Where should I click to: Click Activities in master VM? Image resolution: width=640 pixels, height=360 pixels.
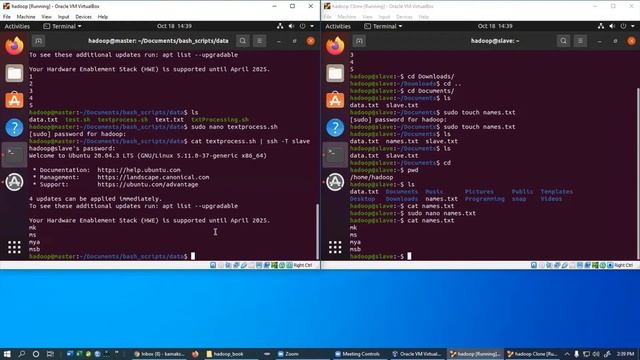pyautogui.click(x=17, y=26)
